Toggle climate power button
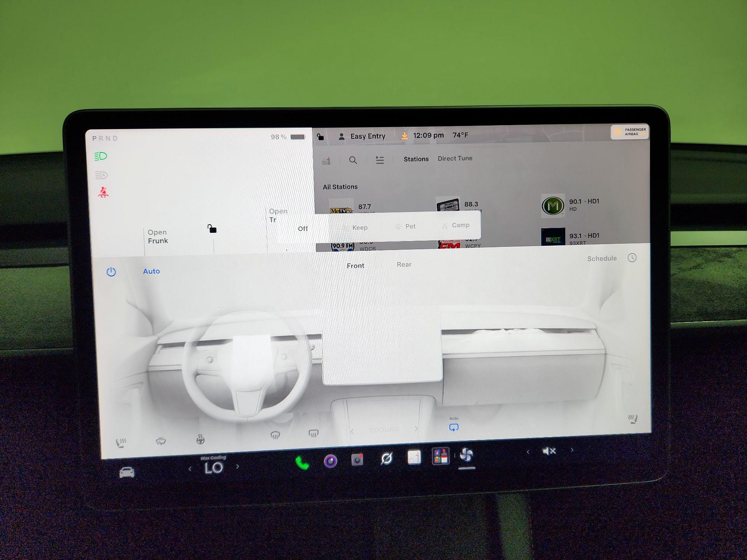This screenshot has height=560, width=747. [x=111, y=272]
